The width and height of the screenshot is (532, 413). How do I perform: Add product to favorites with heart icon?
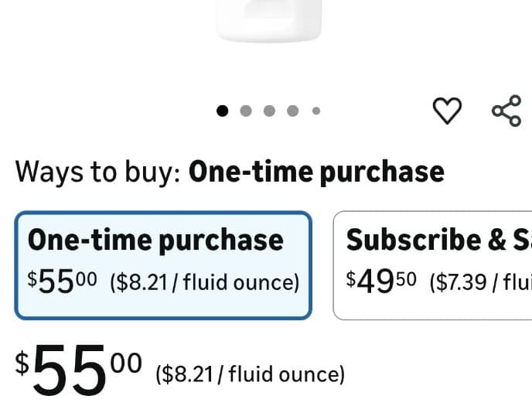click(x=447, y=111)
